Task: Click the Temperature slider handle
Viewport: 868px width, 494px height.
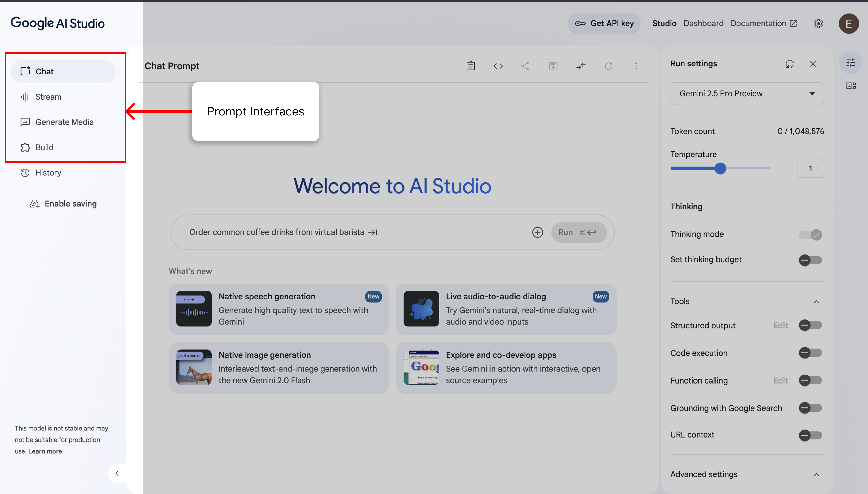Action: click(x=720, y=168)
